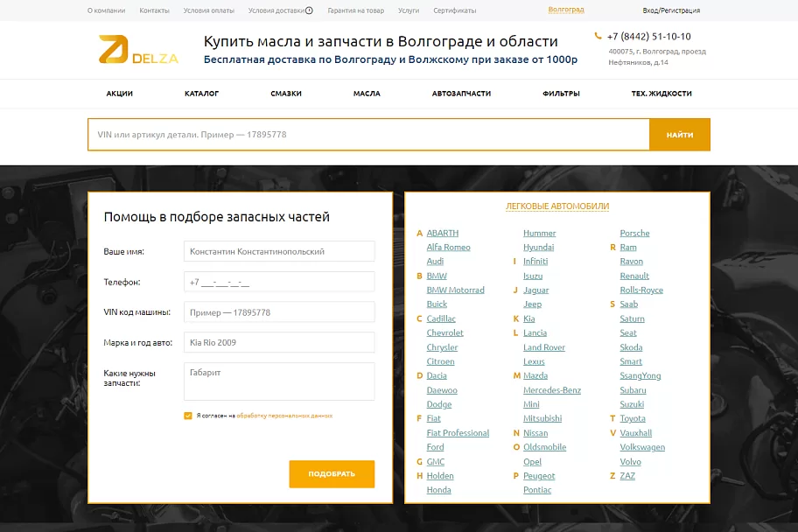The image size is (798, 532).
Task: Select the Chevrolet brand
Action: [x=445, y=333]
